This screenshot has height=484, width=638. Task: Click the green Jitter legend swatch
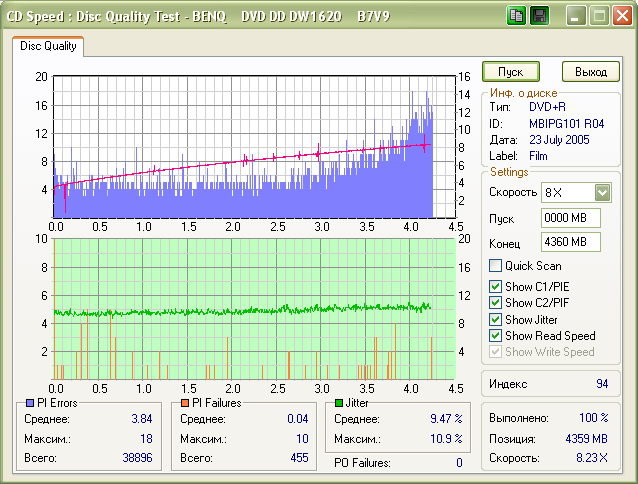coord(339,403)
